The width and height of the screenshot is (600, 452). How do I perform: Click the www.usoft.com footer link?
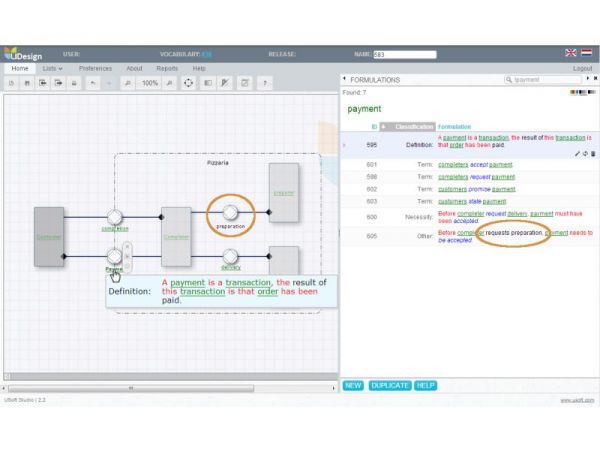pyautogui.click(x=577, y=400)
